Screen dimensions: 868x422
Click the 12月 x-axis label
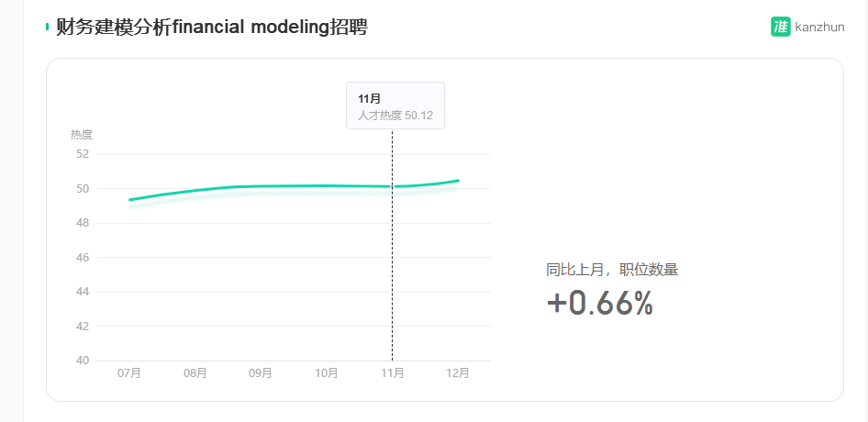pos(458,373)
